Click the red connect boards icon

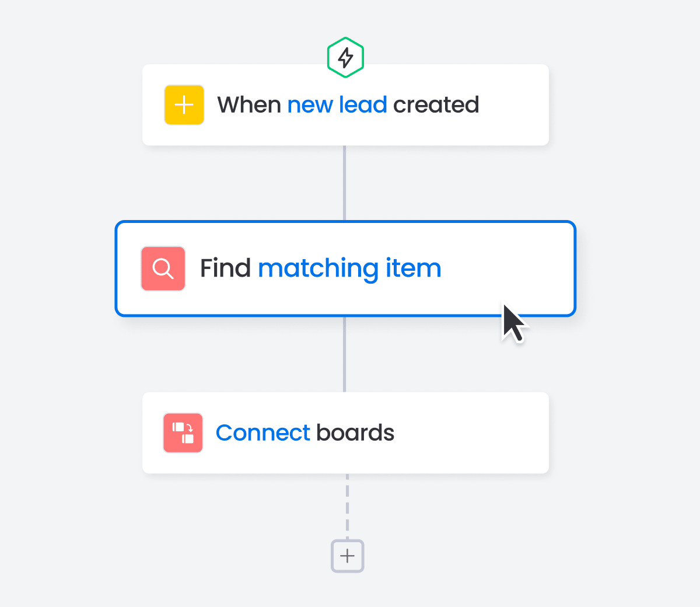coord(183,433)
